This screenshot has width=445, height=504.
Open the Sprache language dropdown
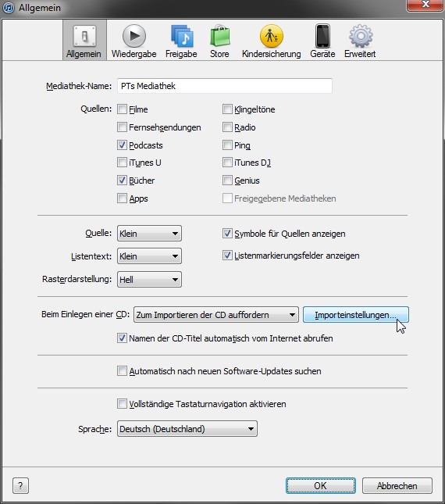187,429
